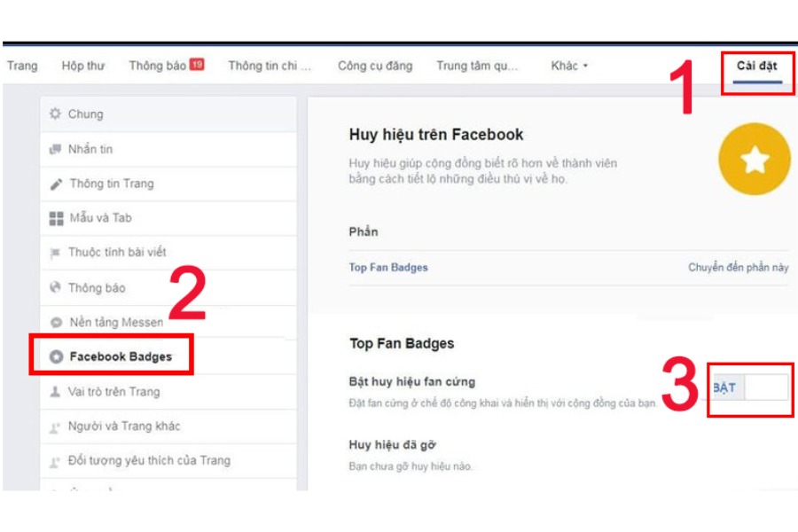
Task: Expand the Khác dropdown menu
Action: click(569, 66)
